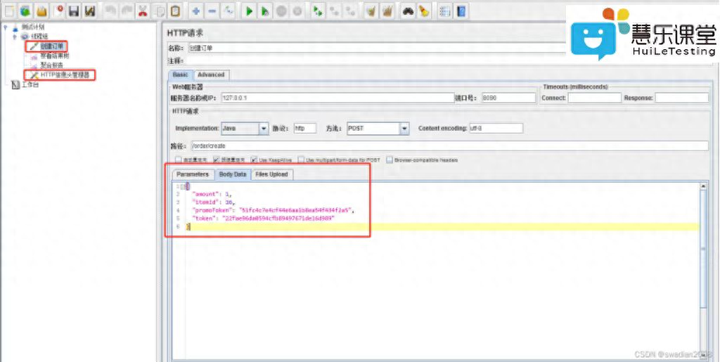This screenshot has width=720, height=362.
Task: Click Remote stop all icon
Action: click(x=334, y=11)
